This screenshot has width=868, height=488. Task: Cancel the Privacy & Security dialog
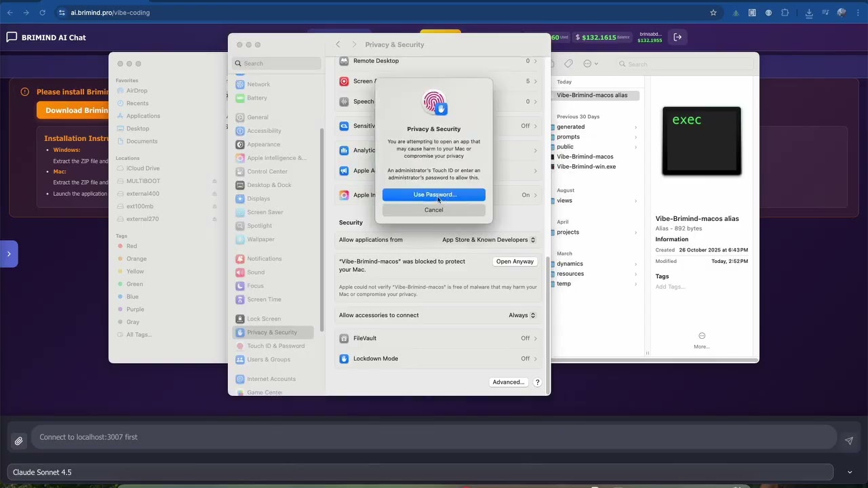(x=434, y=210)
